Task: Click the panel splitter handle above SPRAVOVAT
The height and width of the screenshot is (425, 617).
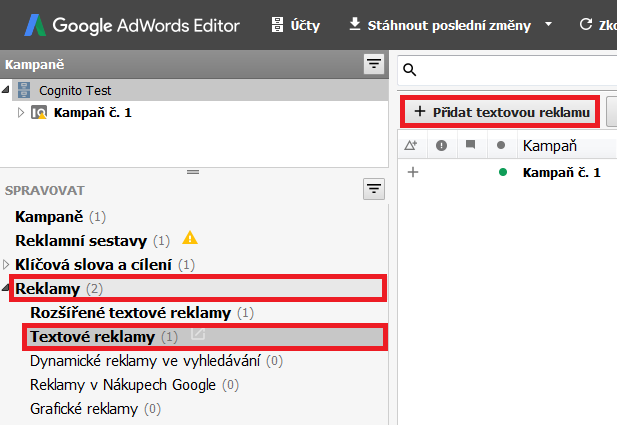Action: (x=193, y=172)
